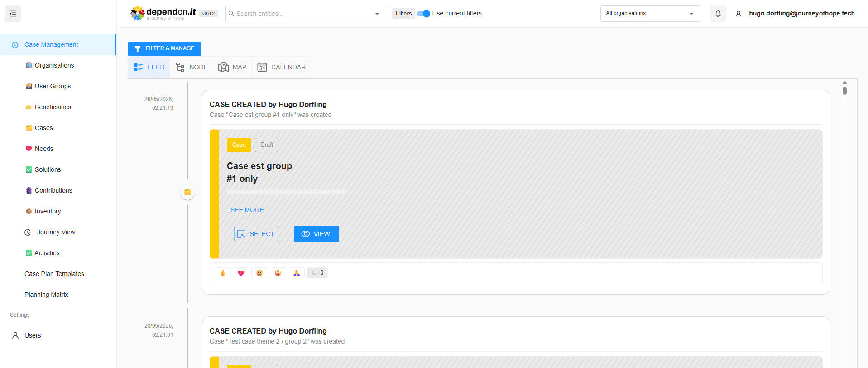Click the feed scrollbar thumb
This screenshot has width=868, height=368.
point(844,91)
